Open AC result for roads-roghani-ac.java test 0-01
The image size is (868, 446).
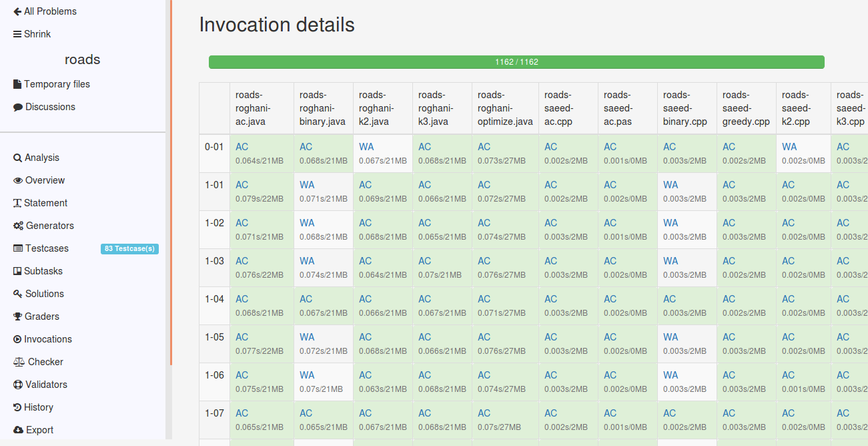click(242, 147)
